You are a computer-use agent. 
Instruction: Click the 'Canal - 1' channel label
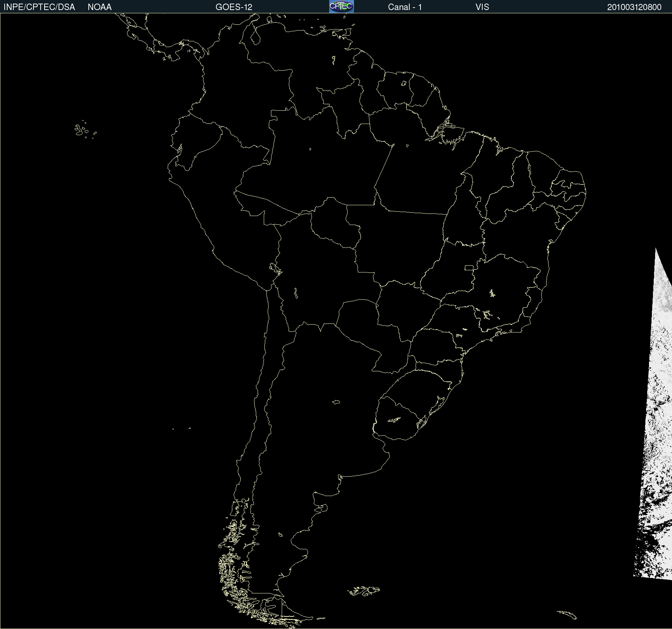405,7
